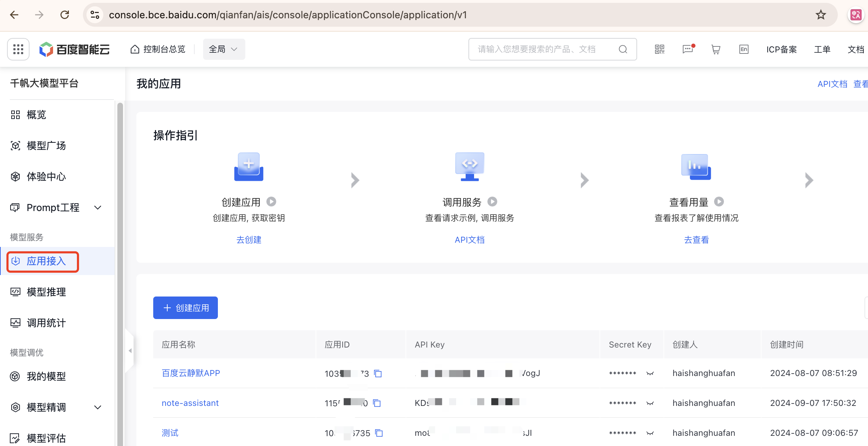Click the browser address bar URL

[288, 15]
